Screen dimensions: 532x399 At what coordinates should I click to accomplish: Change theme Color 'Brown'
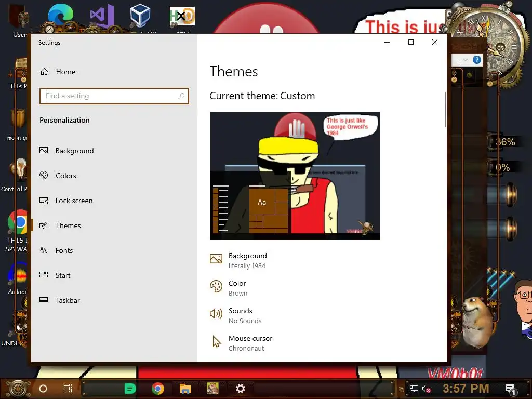pyautogui.click(x=228, y=288)
